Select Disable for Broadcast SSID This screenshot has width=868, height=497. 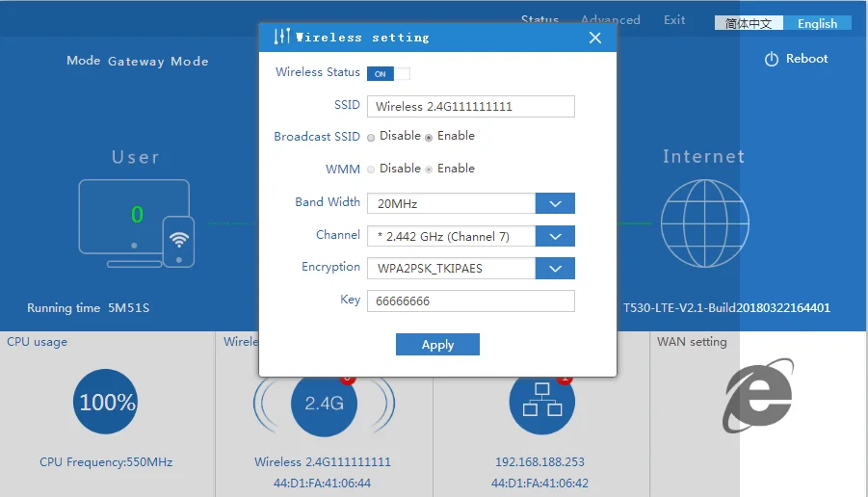click(x=371, y=138)
